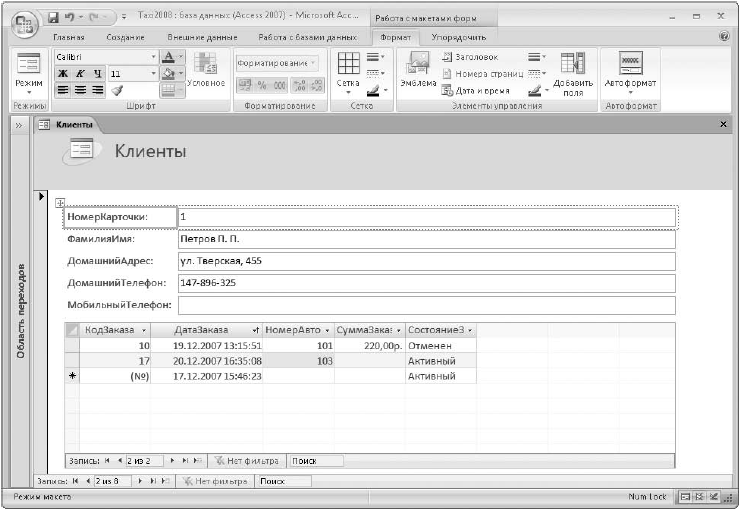Click the МобильныйТелефон input field
The height and width of the screenshot is (510, 739).
point(426,304)
